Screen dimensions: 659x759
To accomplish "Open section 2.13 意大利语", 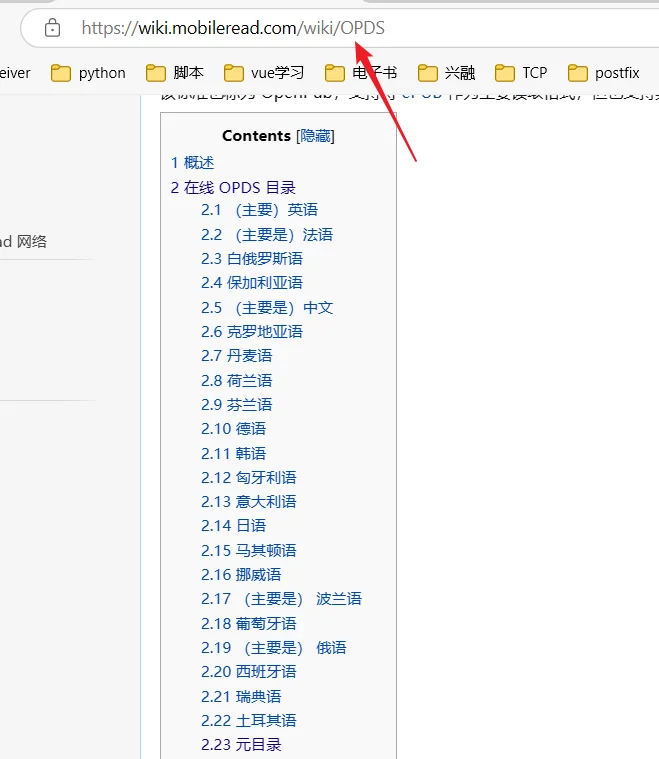I will click(x=249, y=502).
